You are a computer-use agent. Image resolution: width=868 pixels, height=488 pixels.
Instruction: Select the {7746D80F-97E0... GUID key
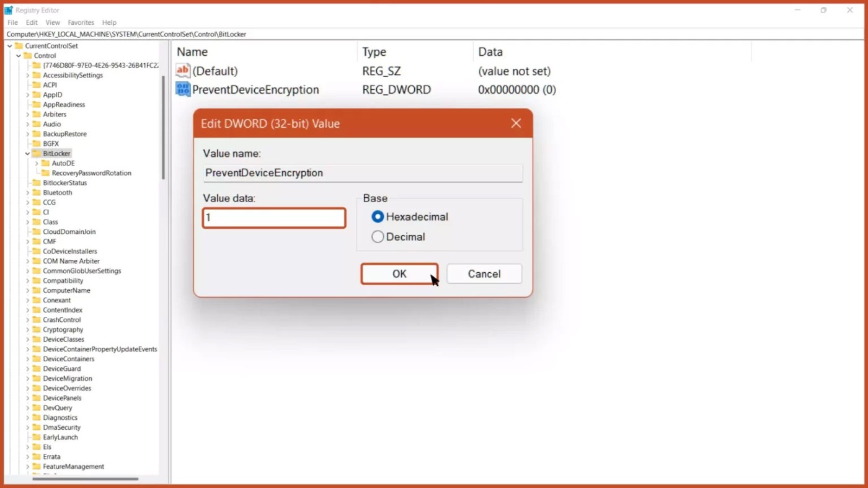click(x=100, y=66)
